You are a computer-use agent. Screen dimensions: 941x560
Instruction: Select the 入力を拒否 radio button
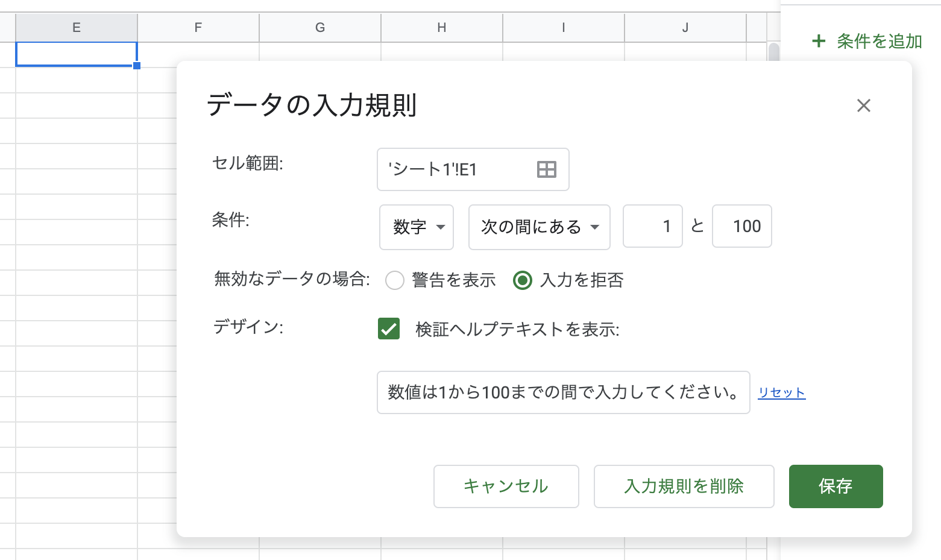click(x=522, y=280)
